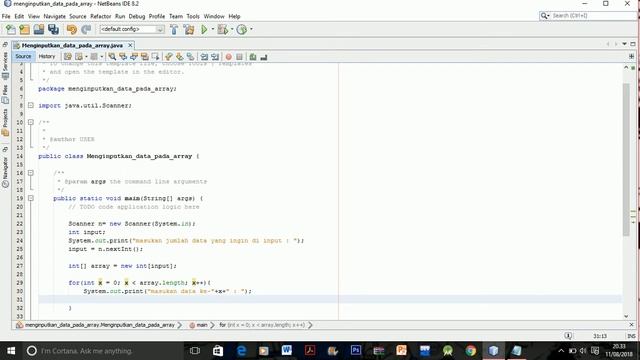Open the Debug menu
This screenshot has width=640, height=360.
pos(137,16)
